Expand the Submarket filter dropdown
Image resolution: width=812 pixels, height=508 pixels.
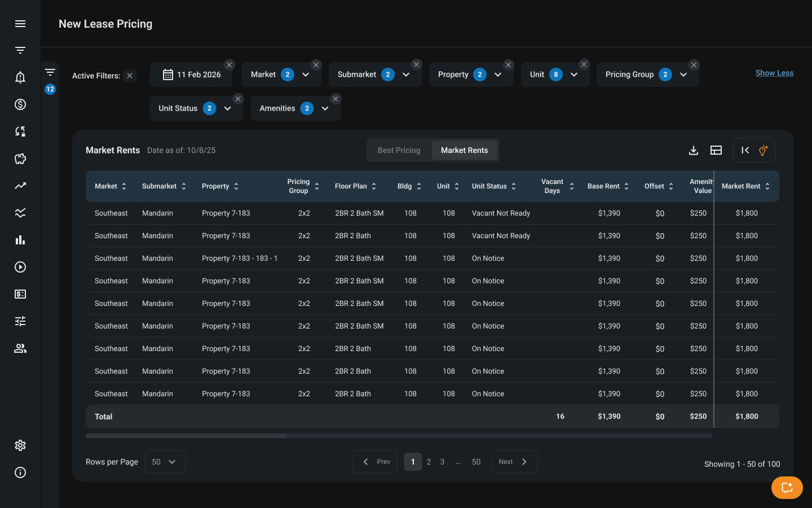[406, 75]
